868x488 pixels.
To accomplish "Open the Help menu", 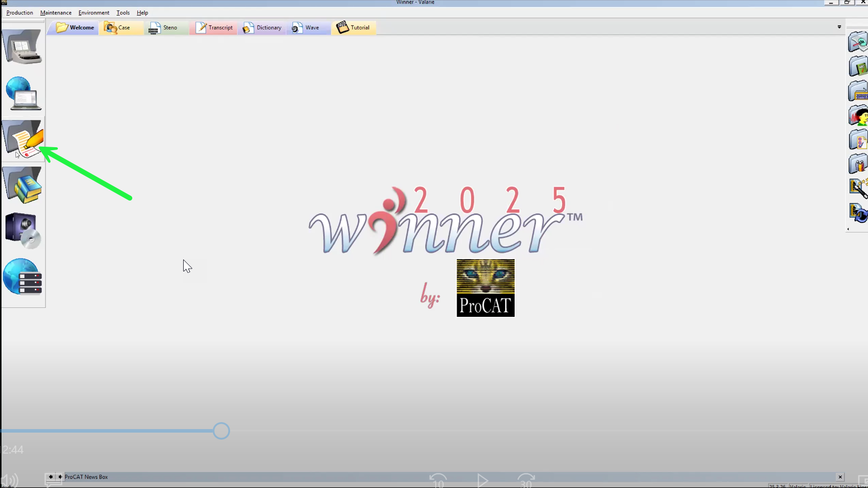I will click(142, 13).
